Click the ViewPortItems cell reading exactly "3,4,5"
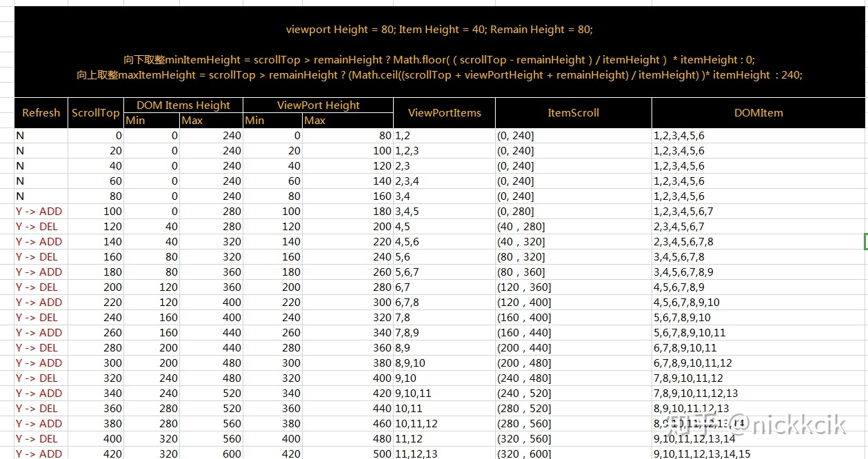Viewport: 868px width, 459px height. [x=445, y=212]
